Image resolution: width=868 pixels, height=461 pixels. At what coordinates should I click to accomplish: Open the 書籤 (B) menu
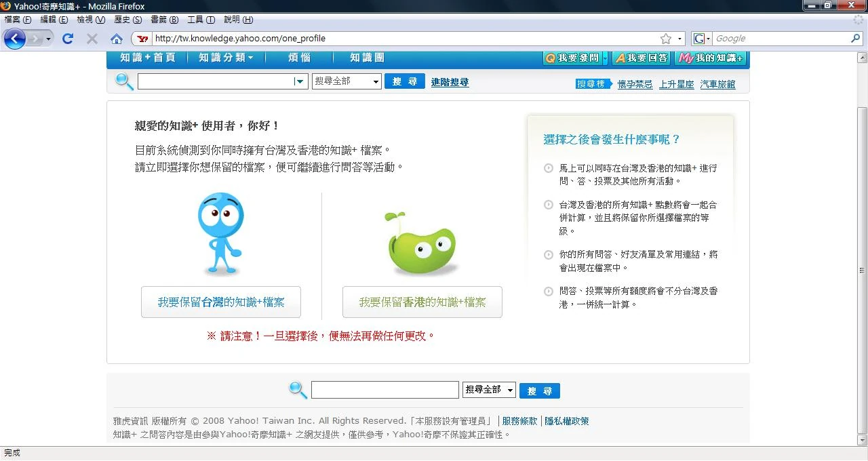[x=164, y=20]
